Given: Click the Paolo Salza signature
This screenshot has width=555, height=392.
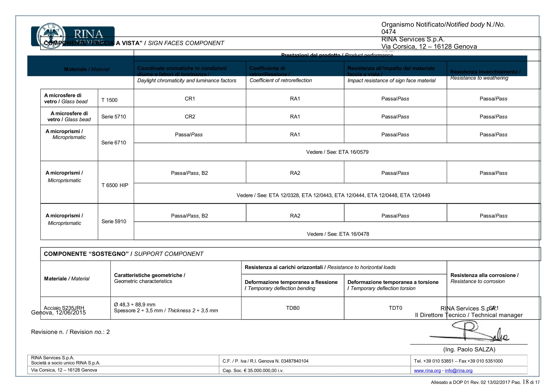Looking at the screenshot, I should pos(469,331).
